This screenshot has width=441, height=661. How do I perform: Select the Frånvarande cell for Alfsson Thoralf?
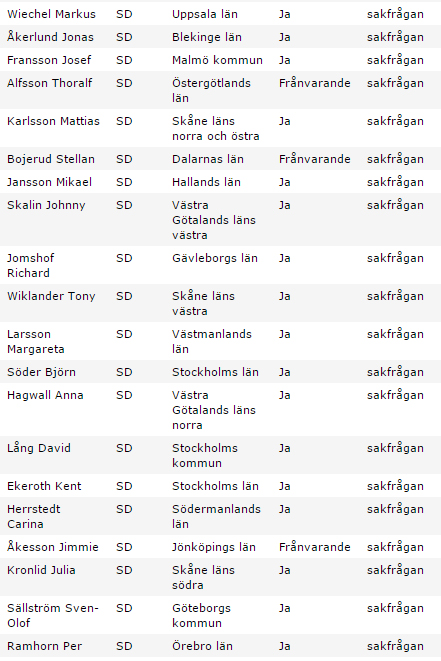(x=315, y=83)
